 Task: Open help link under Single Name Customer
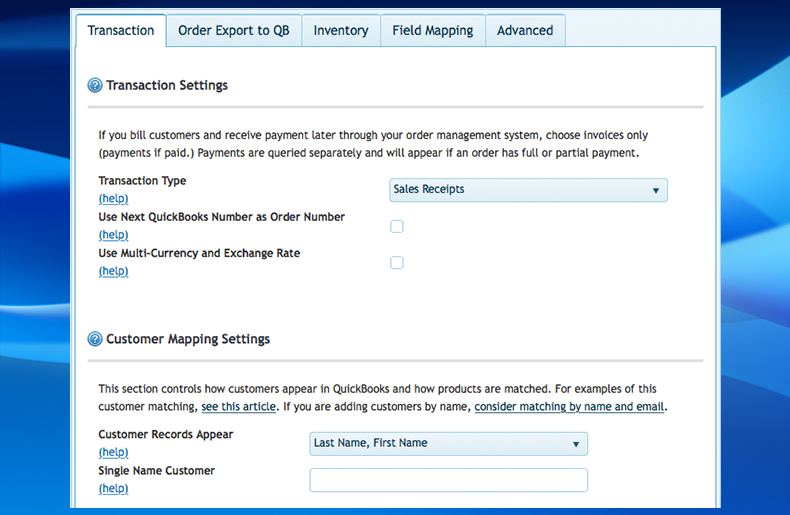[113, 489]
